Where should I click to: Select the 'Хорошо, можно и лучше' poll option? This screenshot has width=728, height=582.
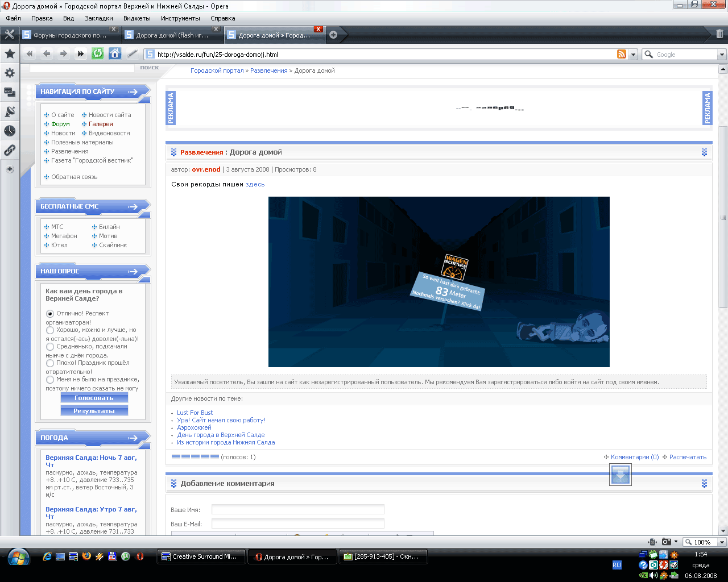pyautogui.click(x=50, y=330)
